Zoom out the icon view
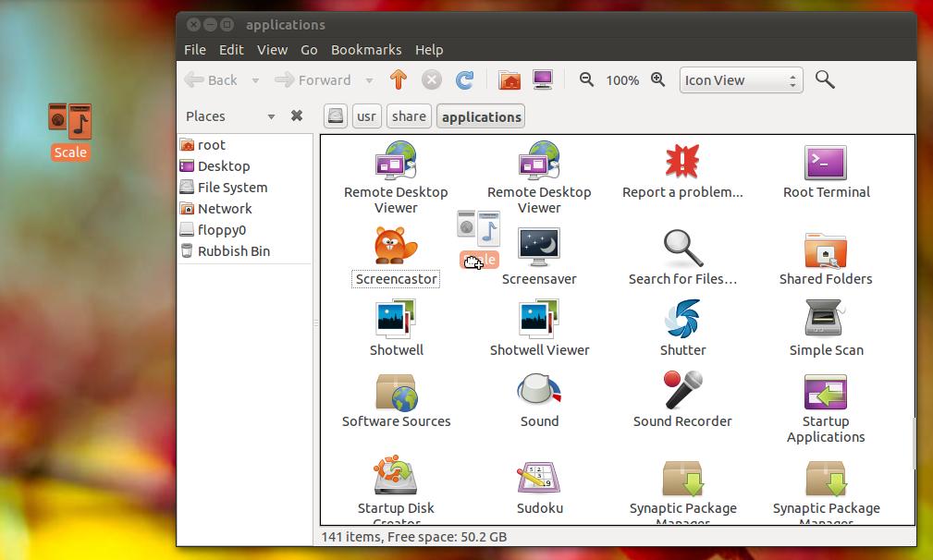 tap(586, 79)
